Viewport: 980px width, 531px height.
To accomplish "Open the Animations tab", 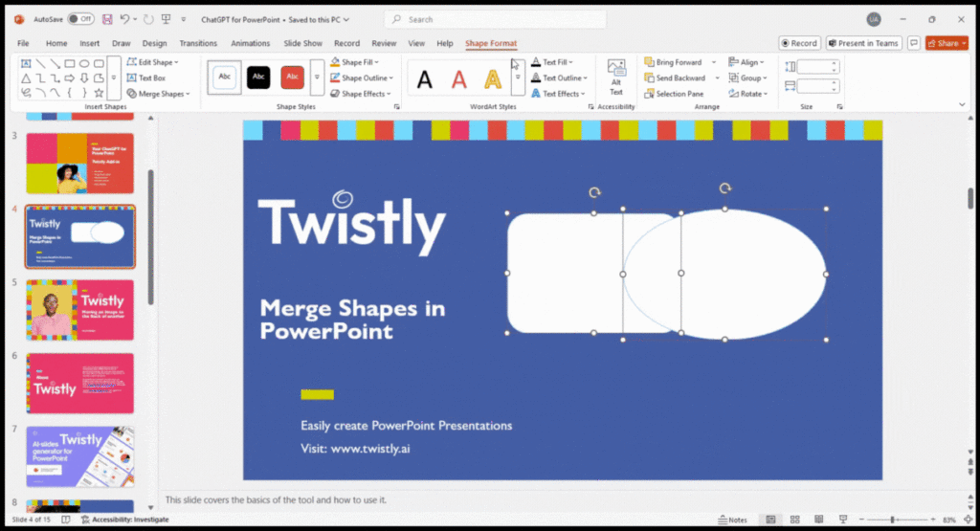I will (250, 43).
